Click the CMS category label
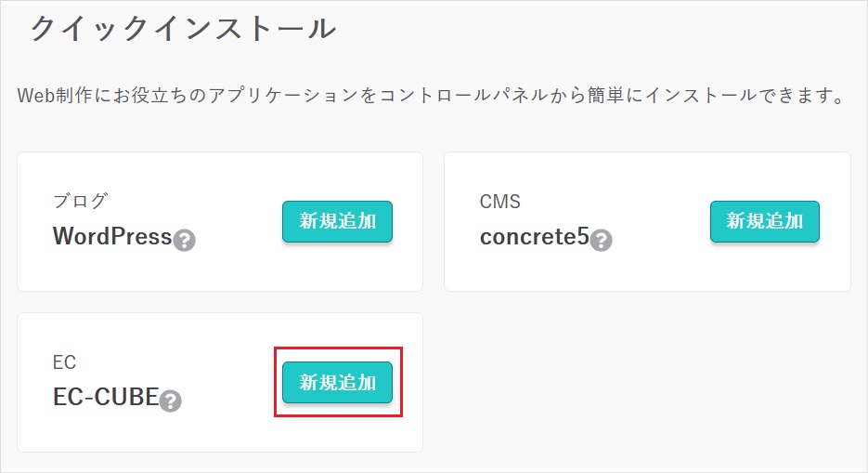This screenshot has width=868, height=473. (499, 202)
